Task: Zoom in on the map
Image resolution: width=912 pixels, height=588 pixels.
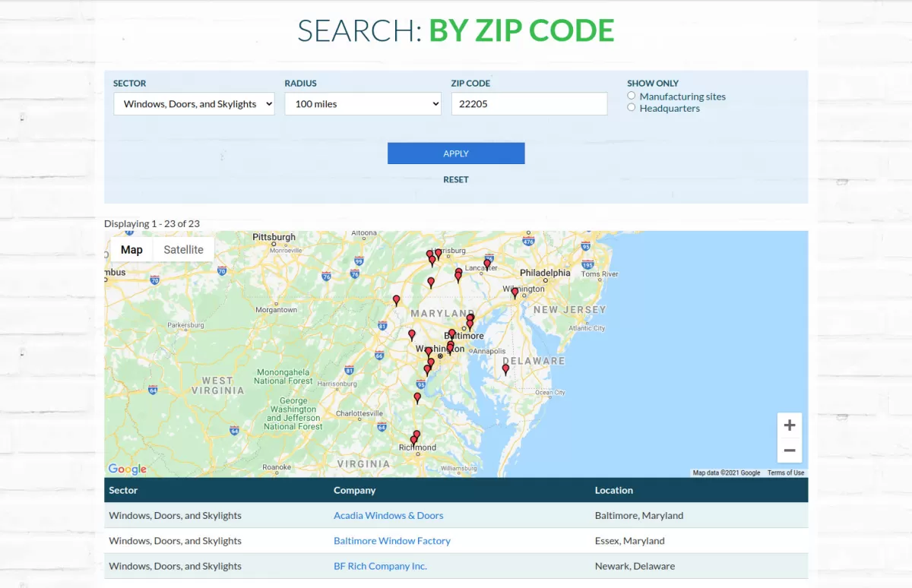Action: tap(789, 425)
